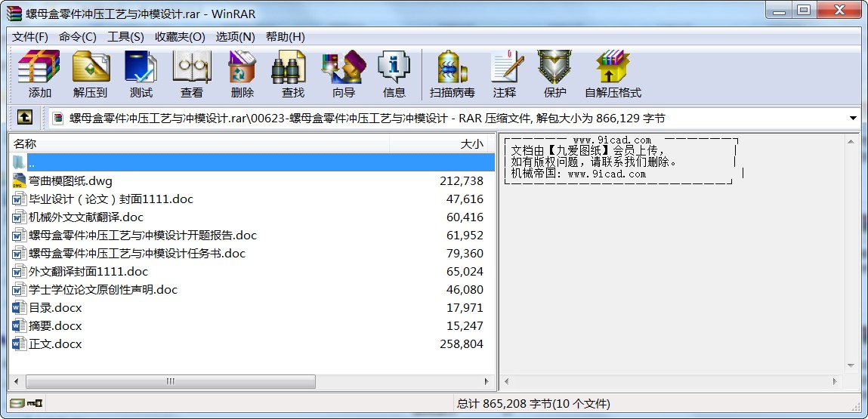Screen dimensions: 868x419
Task: Go up one folder level arrow
Action: [25, 117]
